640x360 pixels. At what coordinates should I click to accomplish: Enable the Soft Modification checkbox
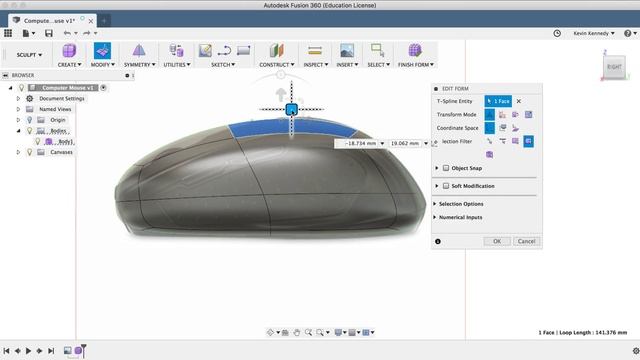pyautogui.click(x=446, y=186)
